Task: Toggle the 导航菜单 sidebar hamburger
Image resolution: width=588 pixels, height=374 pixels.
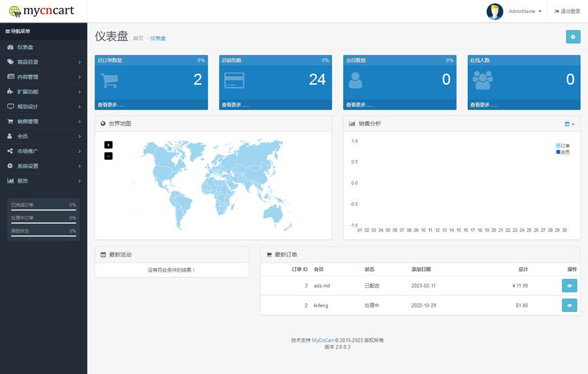Action: click(x=8, y=31)
